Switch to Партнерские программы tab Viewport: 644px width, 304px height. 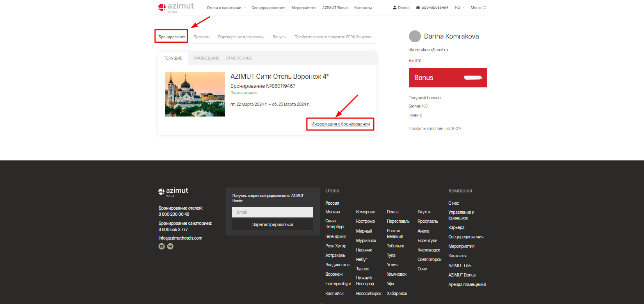(x=241, y=37)
